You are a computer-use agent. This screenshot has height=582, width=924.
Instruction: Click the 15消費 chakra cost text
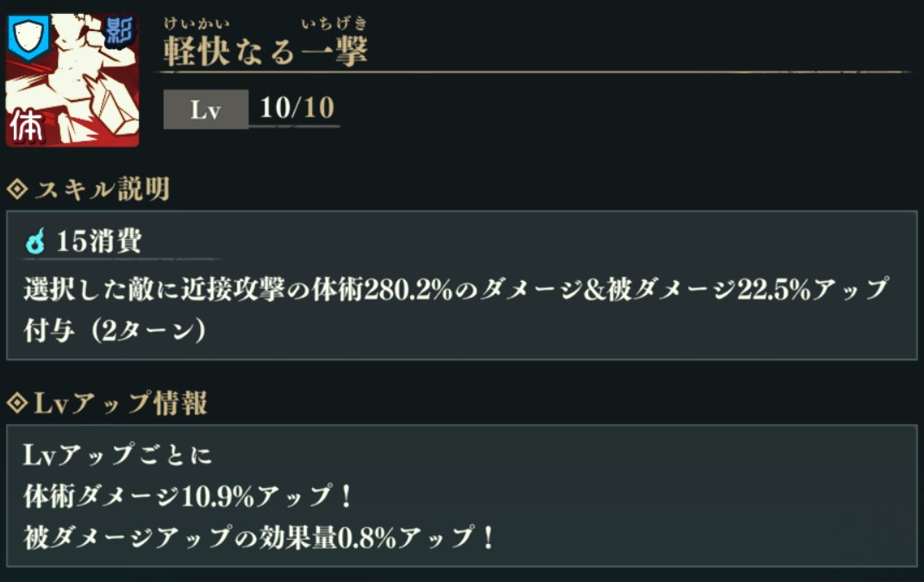pos(98,242)
